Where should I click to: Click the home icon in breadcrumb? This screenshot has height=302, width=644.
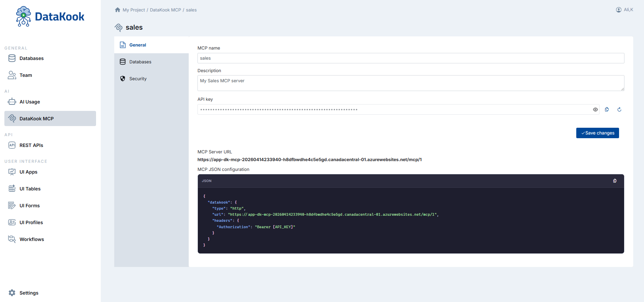(118, 10)
